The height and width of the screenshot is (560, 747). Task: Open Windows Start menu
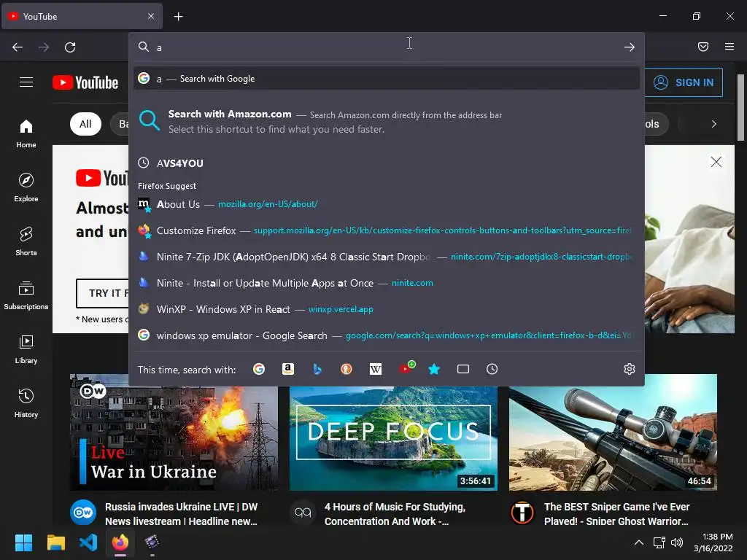coord(23,542)
